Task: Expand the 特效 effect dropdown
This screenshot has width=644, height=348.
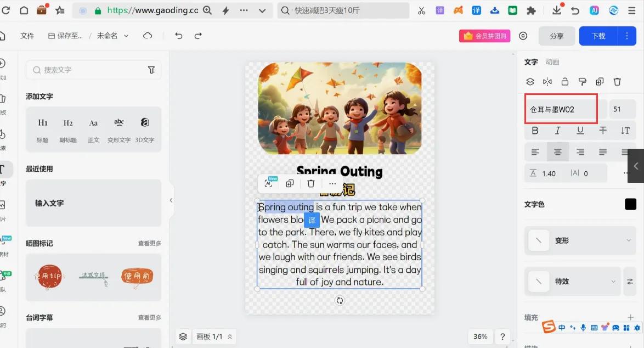Action: [x=572, y=281]
